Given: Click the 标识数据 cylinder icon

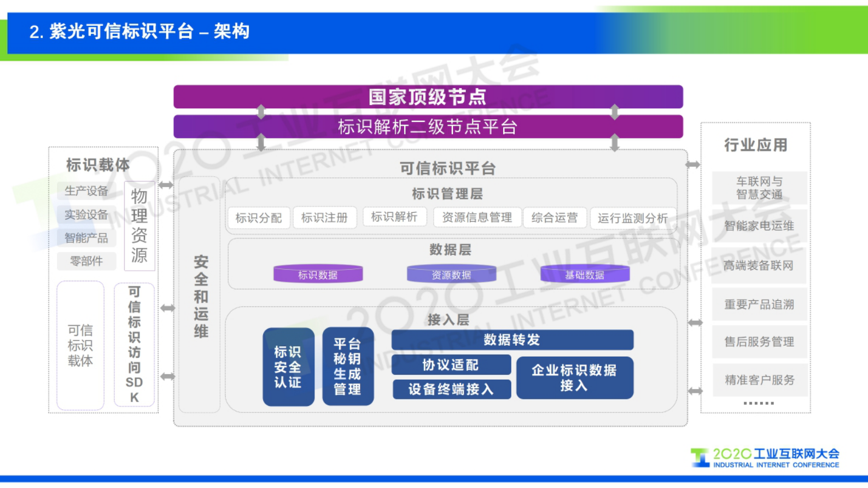Looking at the screenshot, I should pos(318,274).
